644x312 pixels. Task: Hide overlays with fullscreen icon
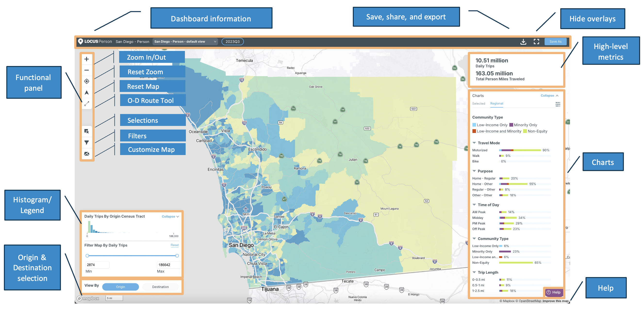[536, 41]
